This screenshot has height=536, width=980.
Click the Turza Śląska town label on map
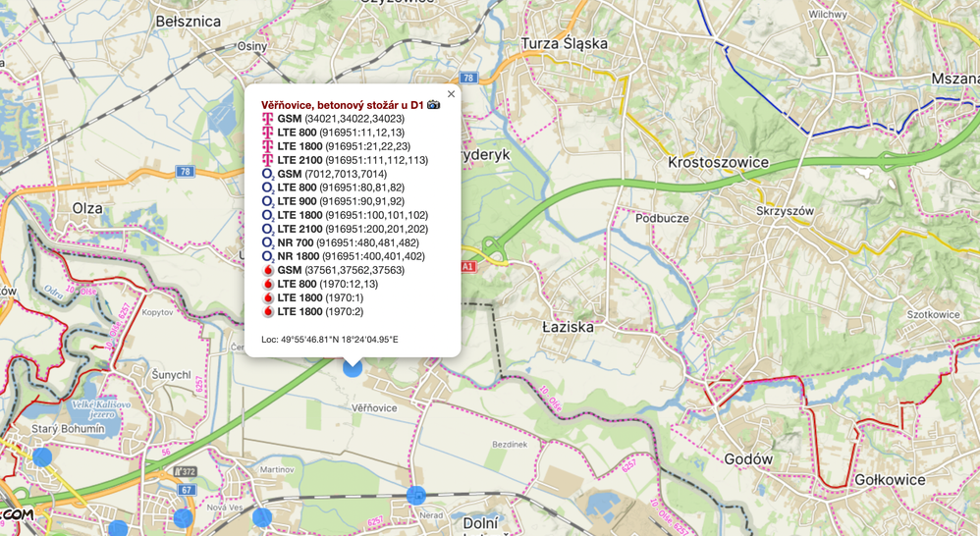[x=565, y=44]
